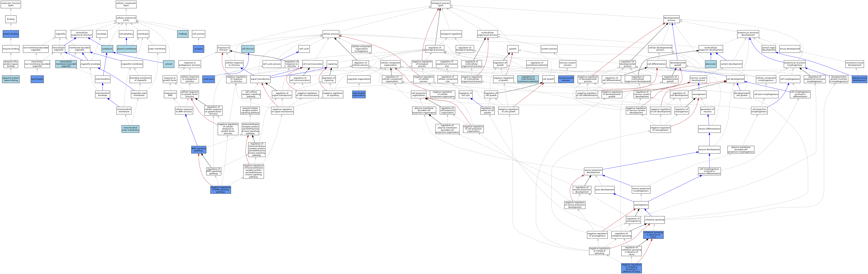Select bottom 'negative regulation of collateral sprouting in absence of injury' node
Image resolution: width=868 pixels, height=274 pixels.
pos(631,268)
